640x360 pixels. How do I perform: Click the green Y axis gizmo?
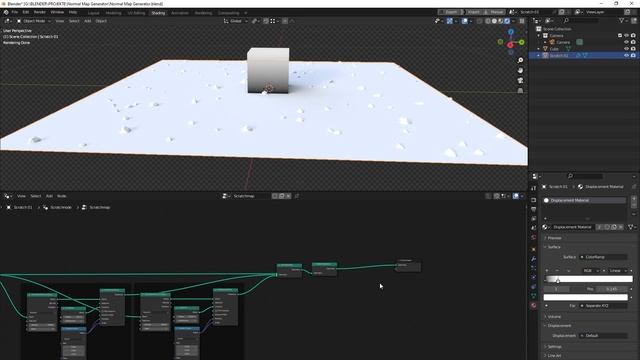[522, 42]
